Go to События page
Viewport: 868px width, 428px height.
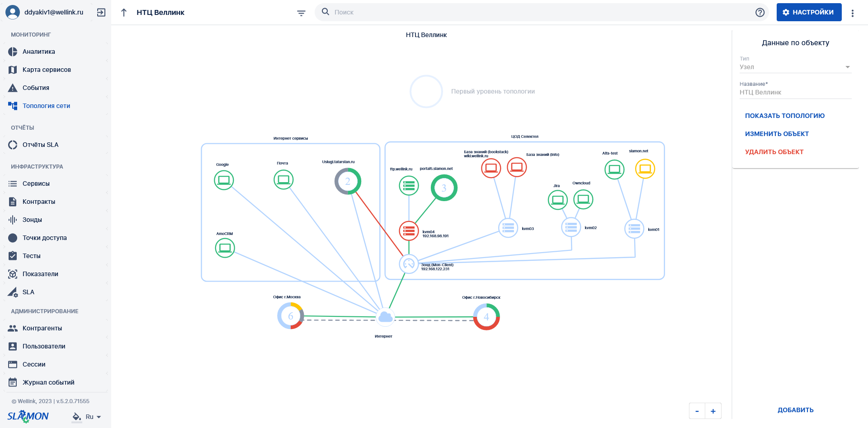tap(55, 88)
